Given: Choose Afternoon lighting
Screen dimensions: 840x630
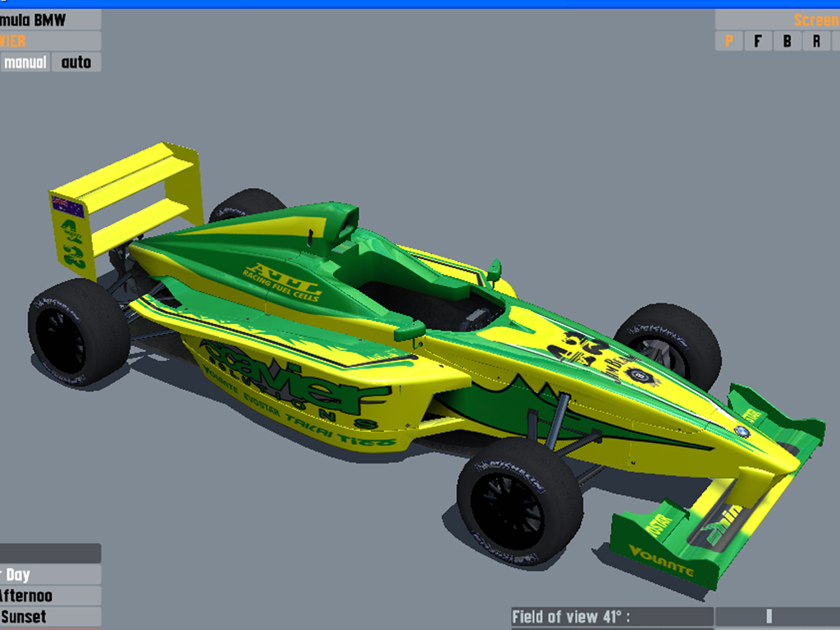Looking at the screenshot, I should coord(50,596).
